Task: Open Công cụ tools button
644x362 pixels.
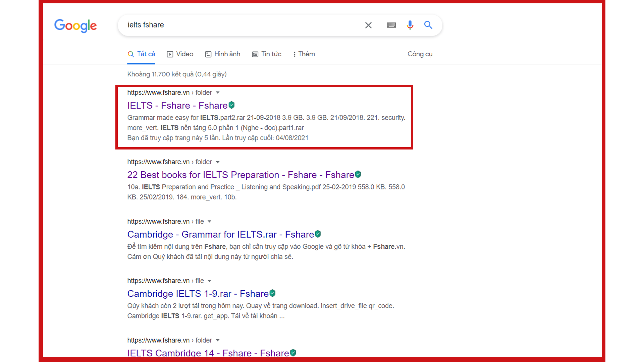Action: 420,54
